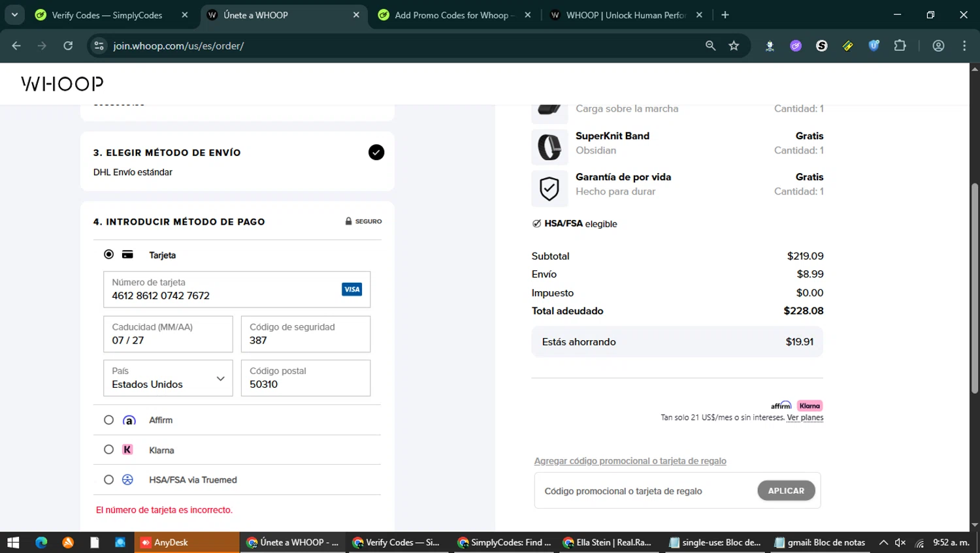This screenshot has height=553, width=980.
Task: Launch Microsoft Edge from the taskbar
Action: tap(41, 543)
